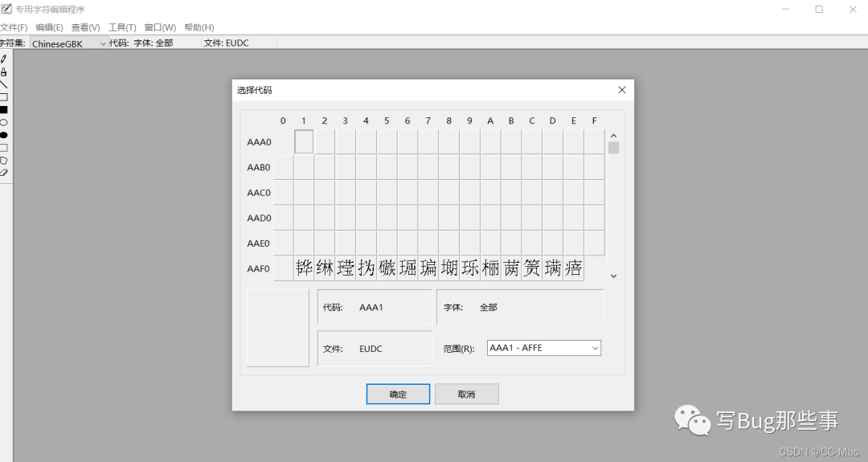Click the column header 0 in the grid
The image size is (868, 462).
point(283,121)
